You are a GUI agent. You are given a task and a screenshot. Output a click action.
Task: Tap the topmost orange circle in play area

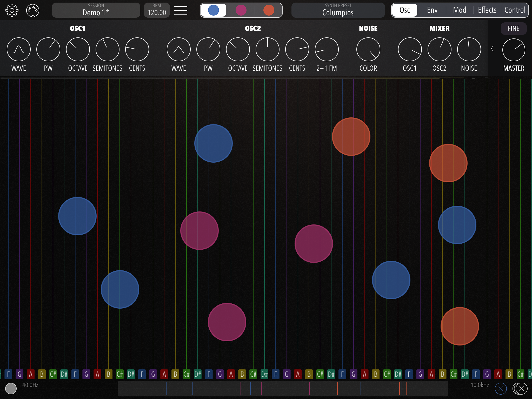[351, 137]
